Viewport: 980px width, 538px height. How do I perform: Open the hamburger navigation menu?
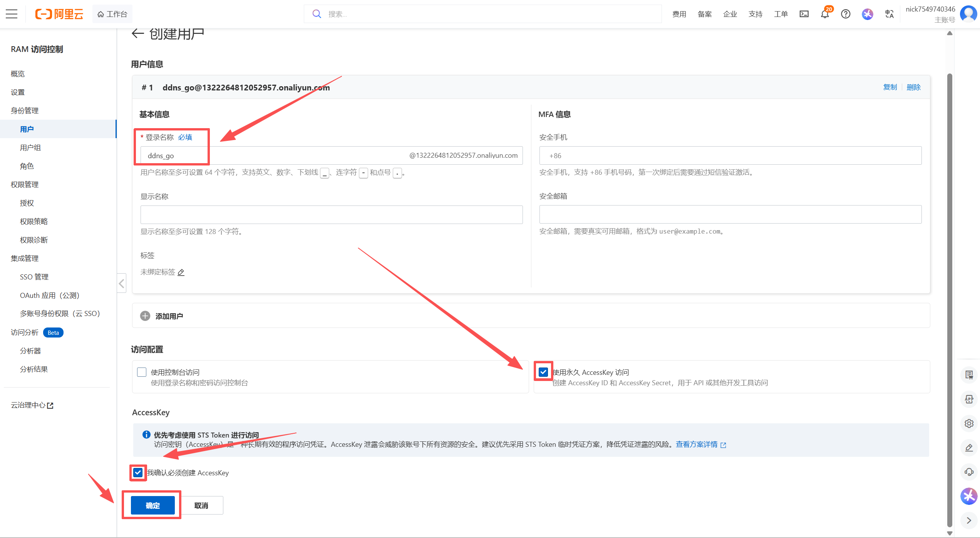[x=12, y=14]
